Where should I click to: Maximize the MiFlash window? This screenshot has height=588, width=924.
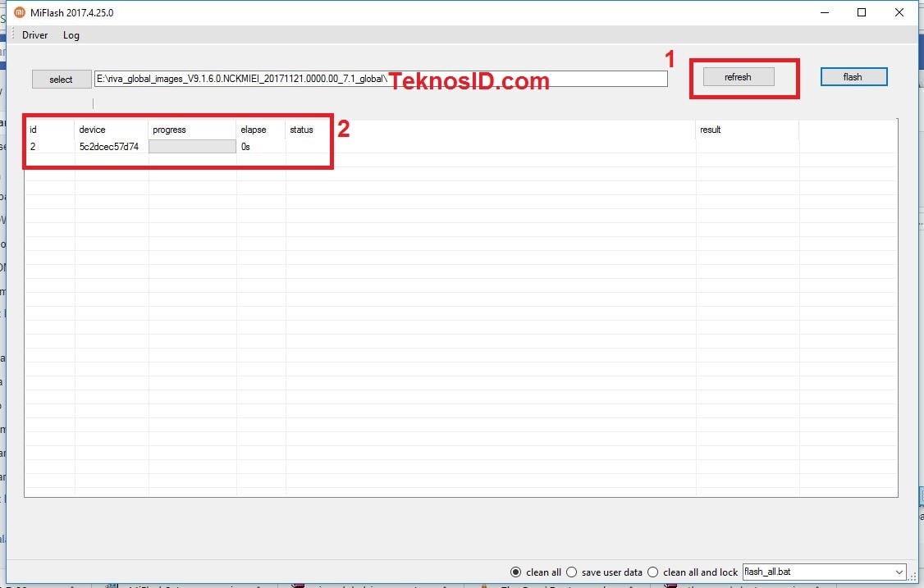(862, 12)
